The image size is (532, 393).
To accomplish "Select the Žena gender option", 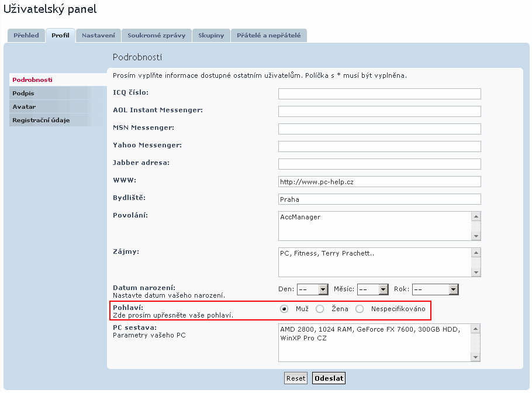I will tap(319, 309).
